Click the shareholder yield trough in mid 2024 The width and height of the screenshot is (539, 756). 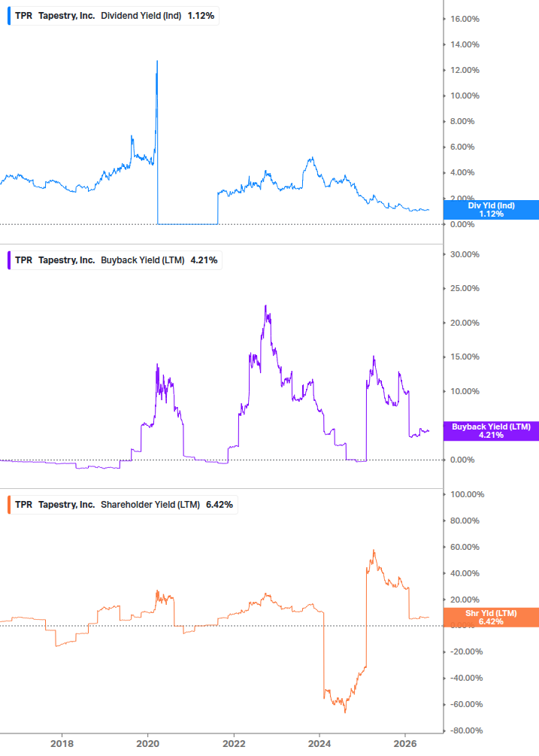pyautogui.click(x=345, y=712)
